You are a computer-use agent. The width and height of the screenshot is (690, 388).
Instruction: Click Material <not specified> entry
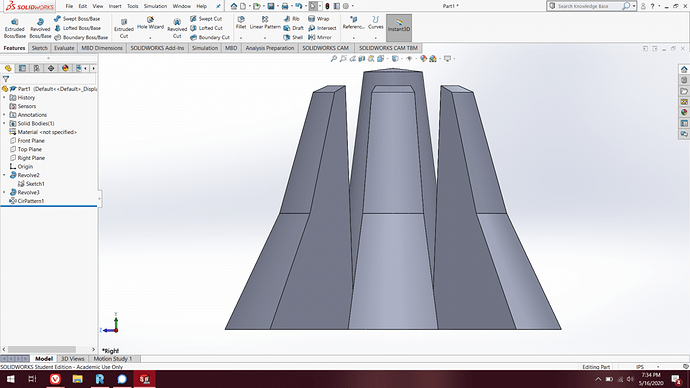tap(43, 132)
